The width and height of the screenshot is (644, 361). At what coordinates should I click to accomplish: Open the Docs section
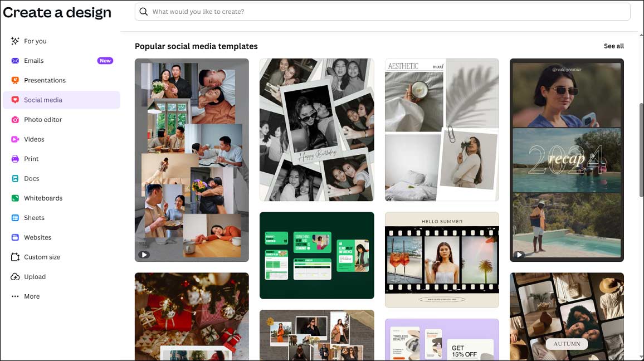pyautogui.click(x=31, y=178)
